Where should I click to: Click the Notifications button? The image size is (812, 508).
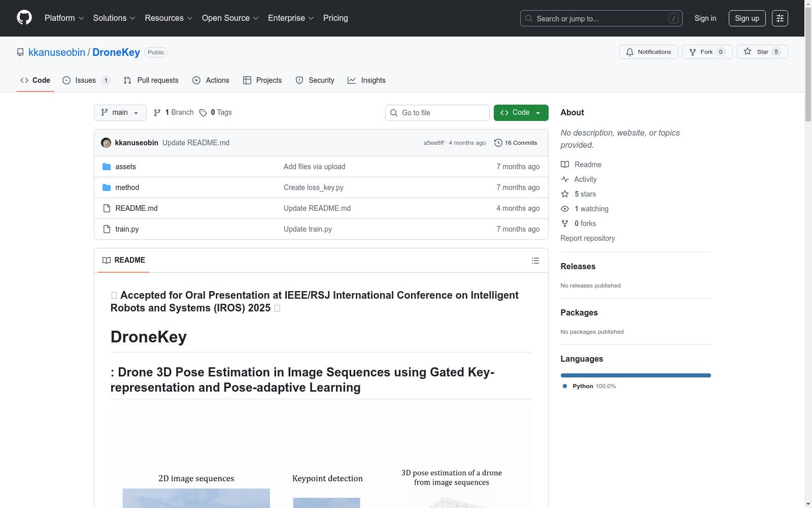pyautogui.click(x=649, y=52)
